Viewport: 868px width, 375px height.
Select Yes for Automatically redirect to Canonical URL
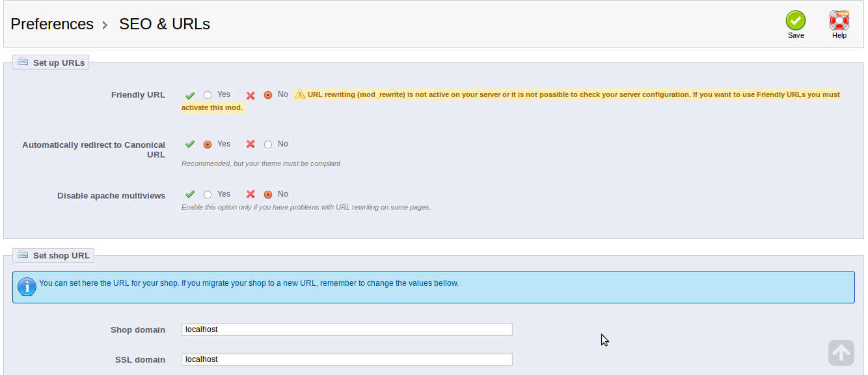click(208, 145)
